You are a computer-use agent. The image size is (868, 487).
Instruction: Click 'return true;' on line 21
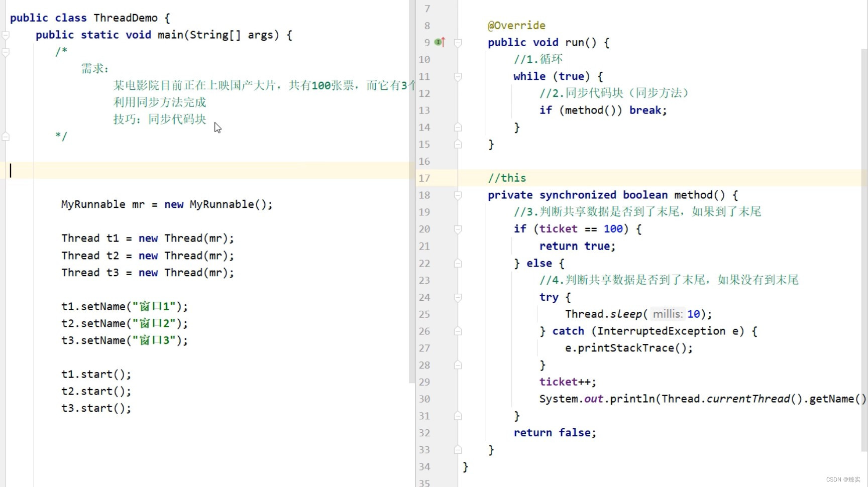click(x=577, y=247)
